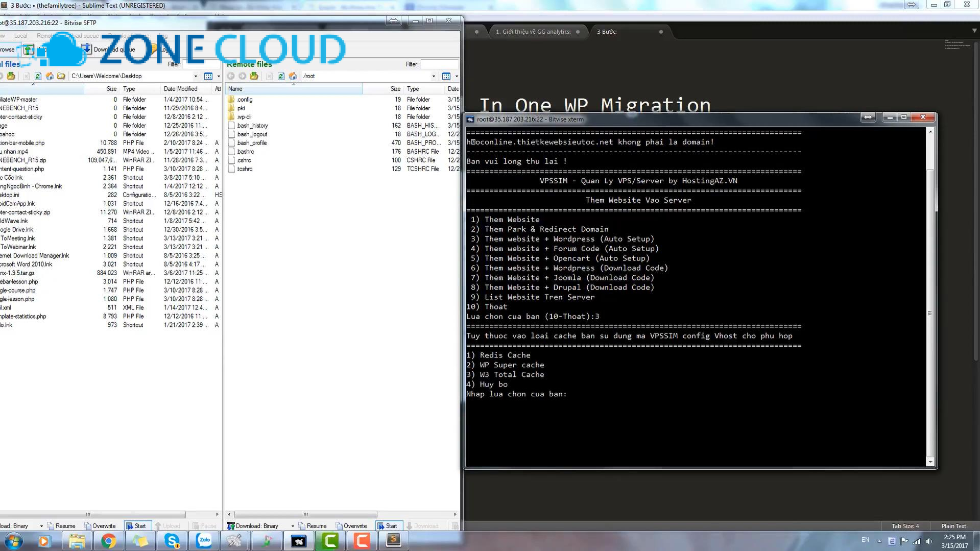Toggle Overwrite mode for remote downloads
The height and width of the screenshot is (551, 980).
click(351, 526)
